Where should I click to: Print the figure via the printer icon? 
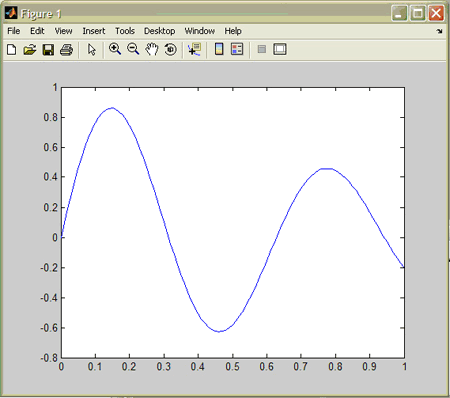pyautogui.click(x=66, y=50)
